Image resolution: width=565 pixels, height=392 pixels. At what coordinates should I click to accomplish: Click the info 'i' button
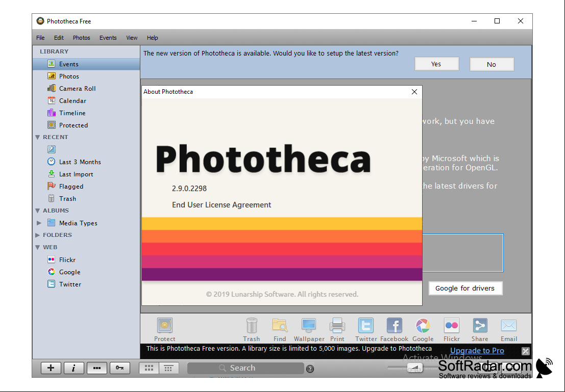click(74, 368)
